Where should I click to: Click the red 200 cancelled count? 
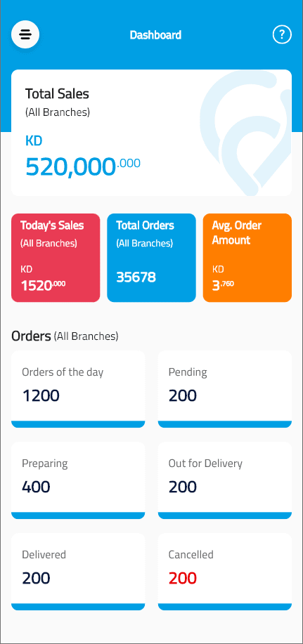[183, 578]
